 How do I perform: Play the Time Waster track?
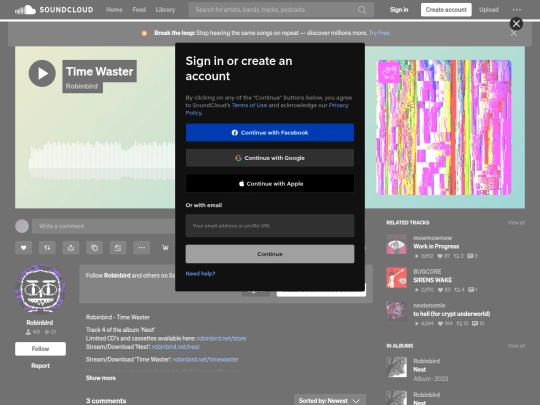point(42,73)
